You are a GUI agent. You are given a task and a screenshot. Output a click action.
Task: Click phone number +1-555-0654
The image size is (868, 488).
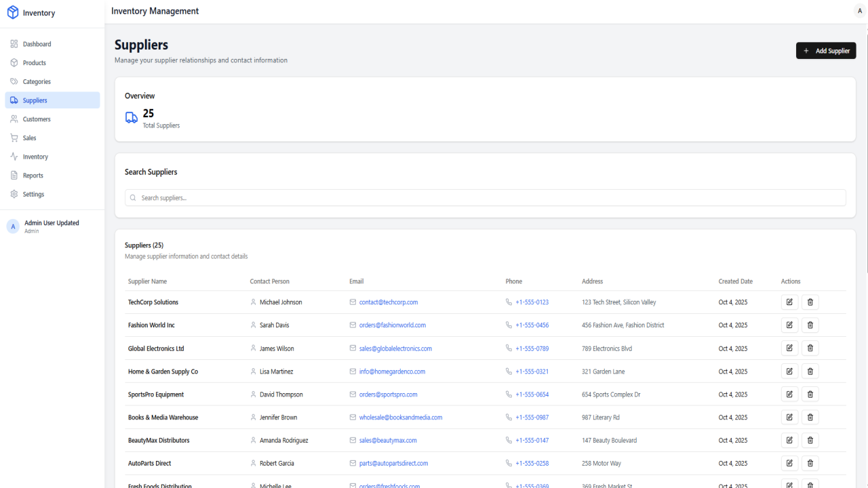(532, 394)
